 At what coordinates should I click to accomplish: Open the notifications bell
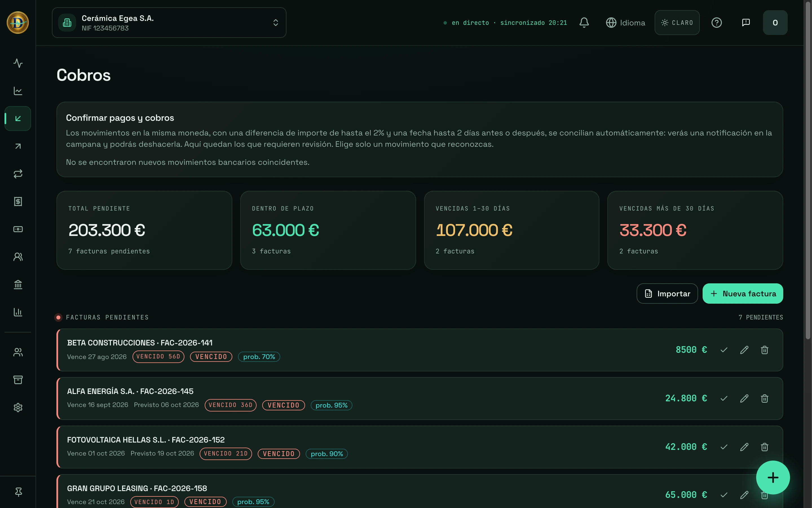584,23
